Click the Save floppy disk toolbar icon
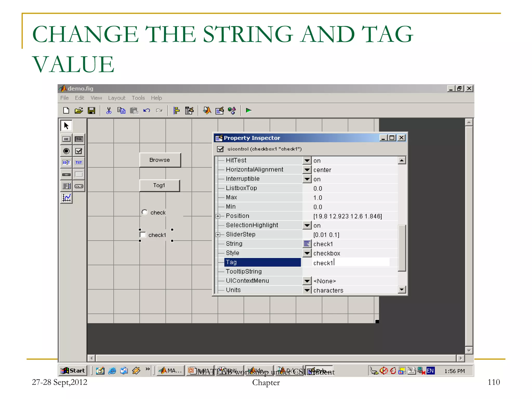 tap(91, 111)
